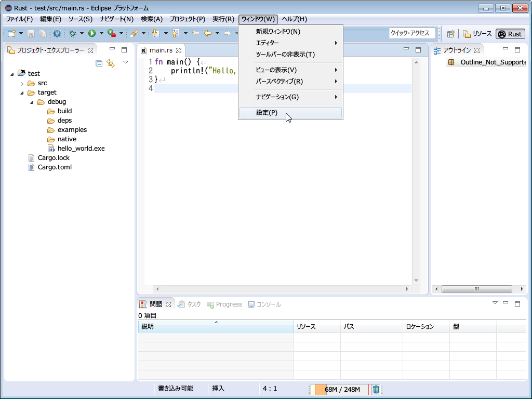Open Problems view menu triangle
This screenshot has height=399, width=532.
(x=495, y=303)
